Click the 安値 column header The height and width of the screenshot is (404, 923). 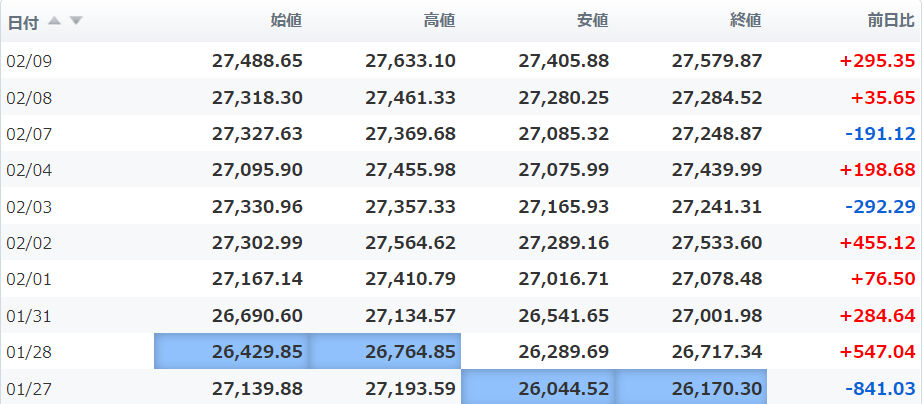(592, 21)
